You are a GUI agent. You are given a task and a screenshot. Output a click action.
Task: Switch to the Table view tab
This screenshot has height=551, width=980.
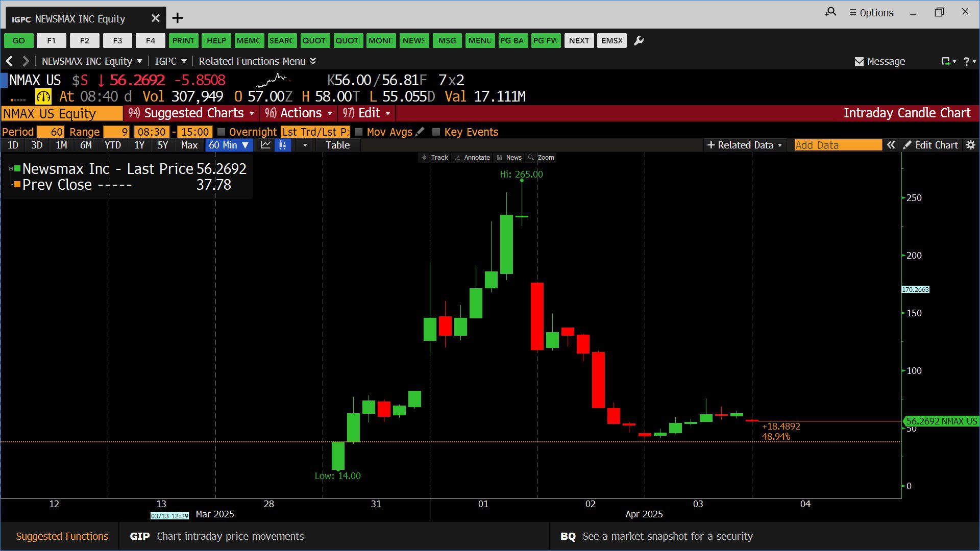point(337,145)
